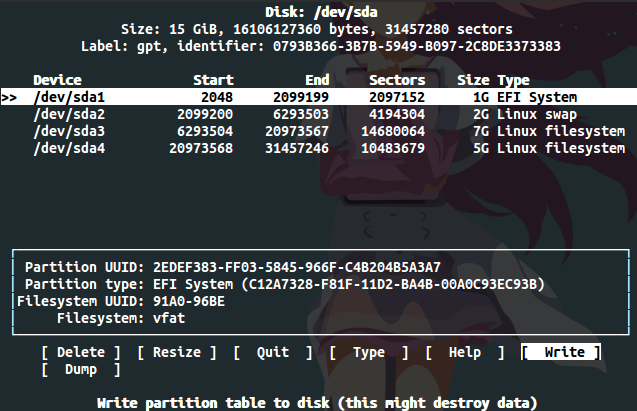The width and height of the screenshot is (637, 411).
Task: Select the Delete menu option
Action: [81, 353]
